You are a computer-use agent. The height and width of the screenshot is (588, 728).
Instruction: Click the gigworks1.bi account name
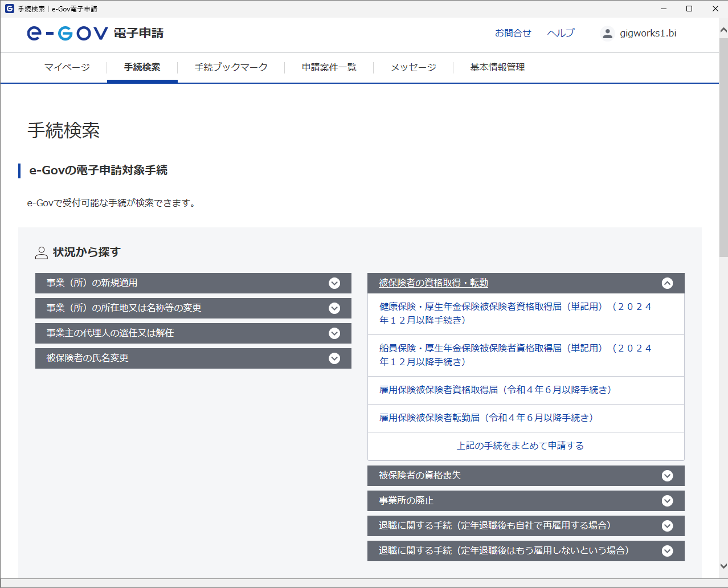tap(648, 33)
